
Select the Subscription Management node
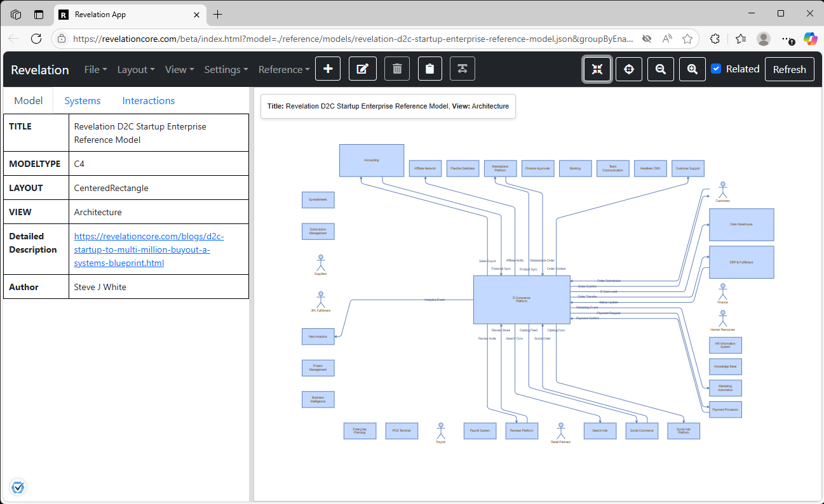point(318,231)
